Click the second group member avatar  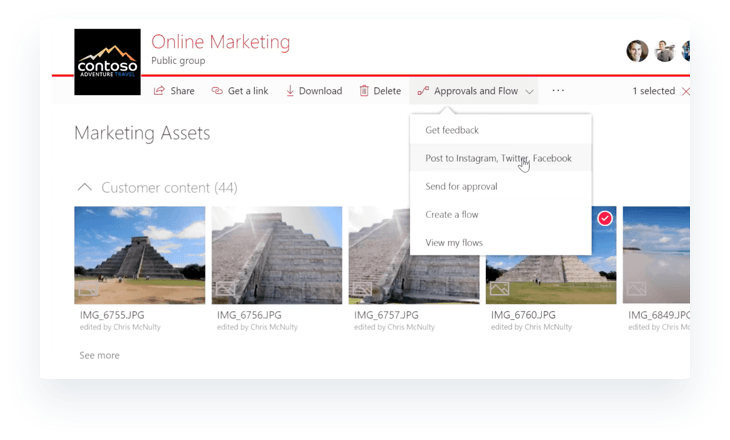[665, 51]
